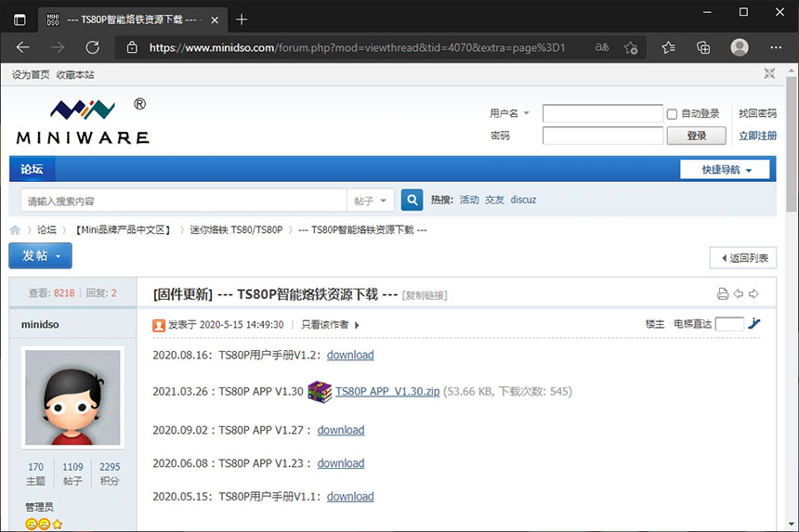Click the browser Back arrow
Viewport: 799px width, 532px height.
(23, 48)
